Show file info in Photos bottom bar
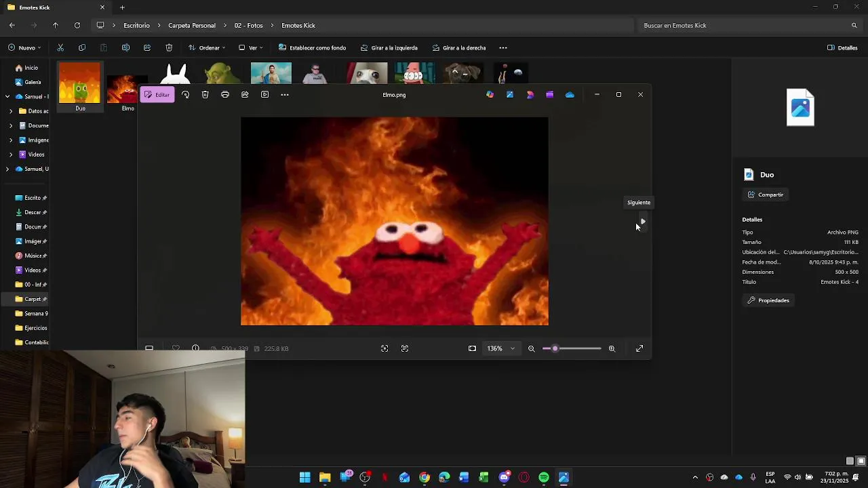This screenshot has height=488, width=868. pos(195,348)
